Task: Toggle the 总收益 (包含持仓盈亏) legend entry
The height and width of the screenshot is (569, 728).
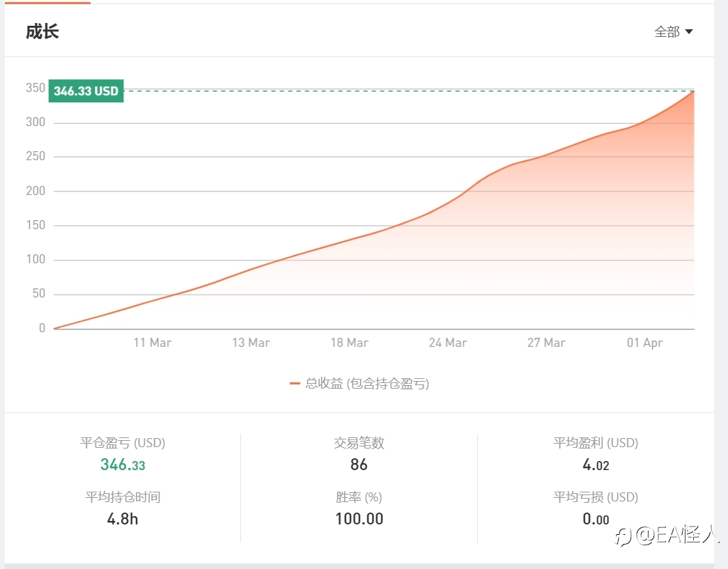Action: 359,383
